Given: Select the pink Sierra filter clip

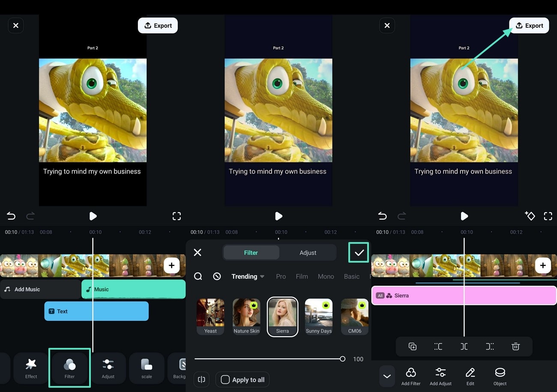Looking at the screenshot, I should tap(464, 296).
